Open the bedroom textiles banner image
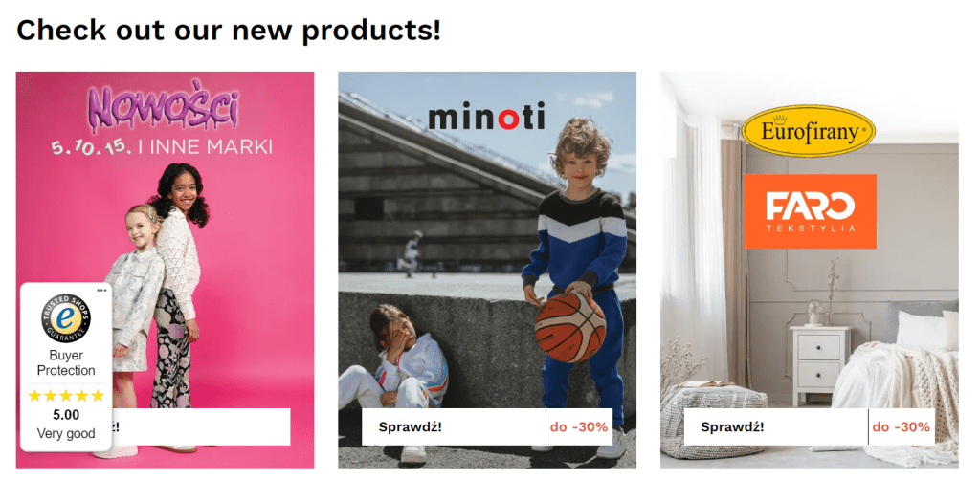Viewport: 980px width, 501px height. [810, 271]
